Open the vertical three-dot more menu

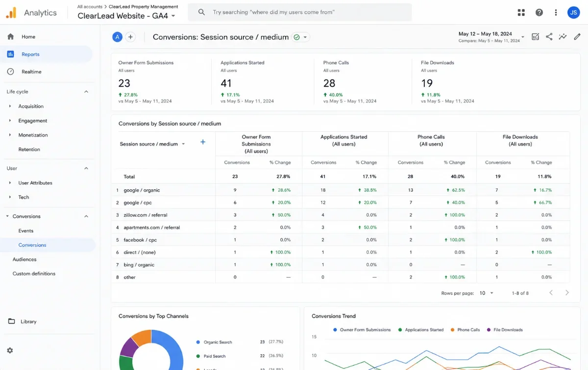coord(556,13)
